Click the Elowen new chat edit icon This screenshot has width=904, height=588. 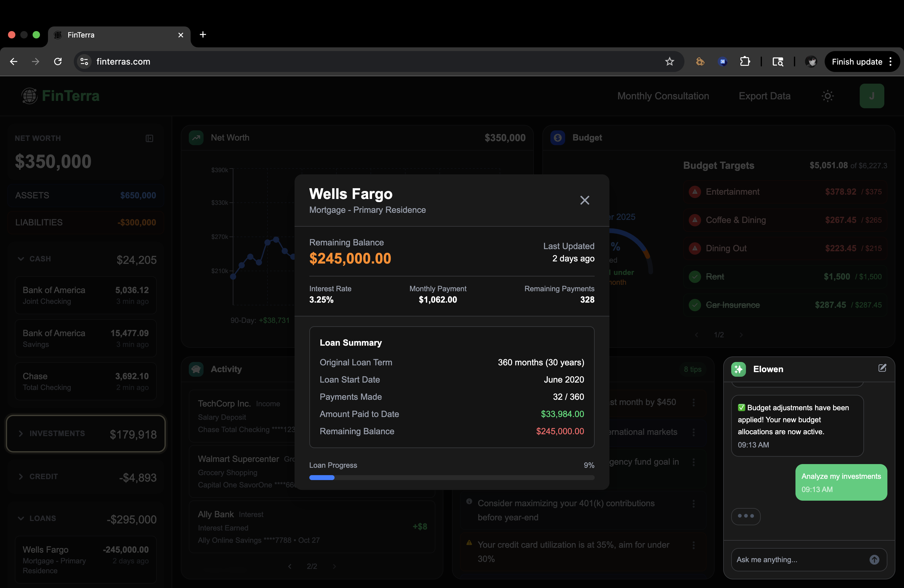coord(882,368)
